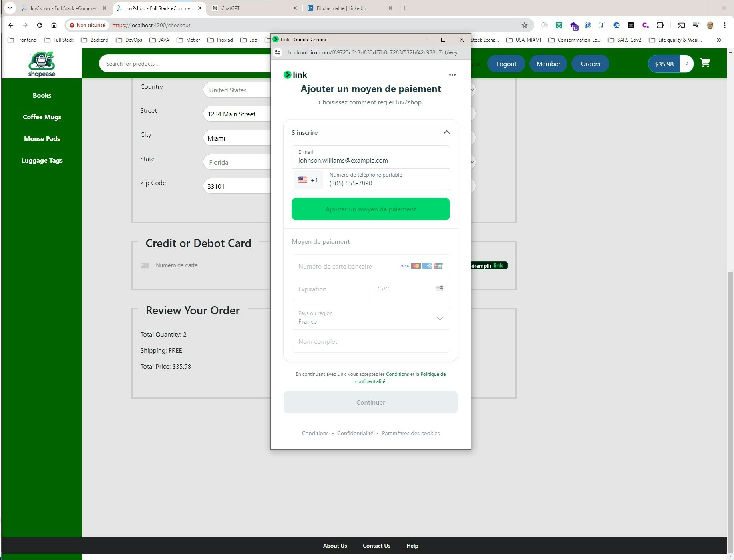
Task: Click the CVC card icon
Action: pos(439,288)
